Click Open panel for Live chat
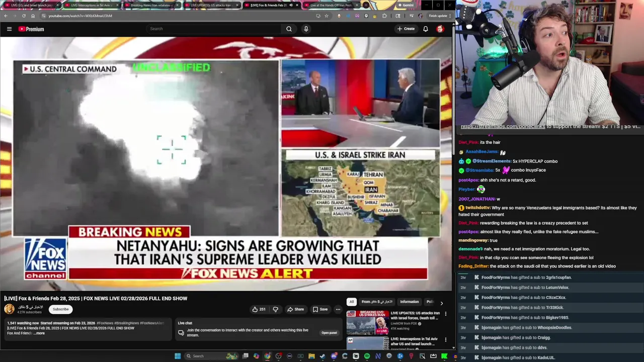 (x=329, y=333)
